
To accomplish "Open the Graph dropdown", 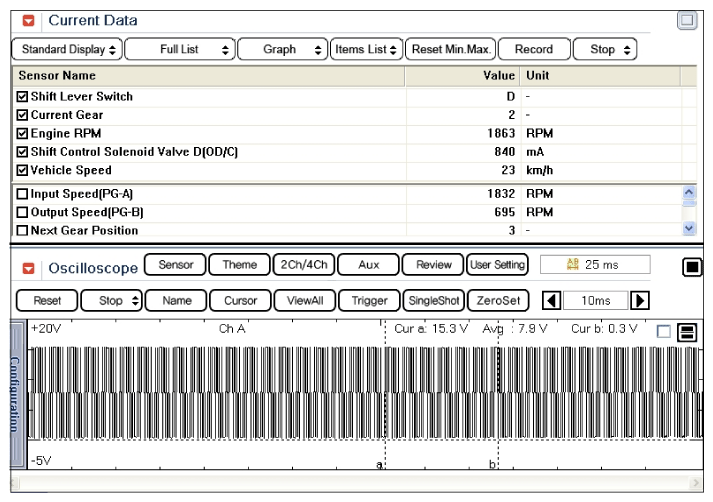I will pyautogui.click(x=282, y=49).
